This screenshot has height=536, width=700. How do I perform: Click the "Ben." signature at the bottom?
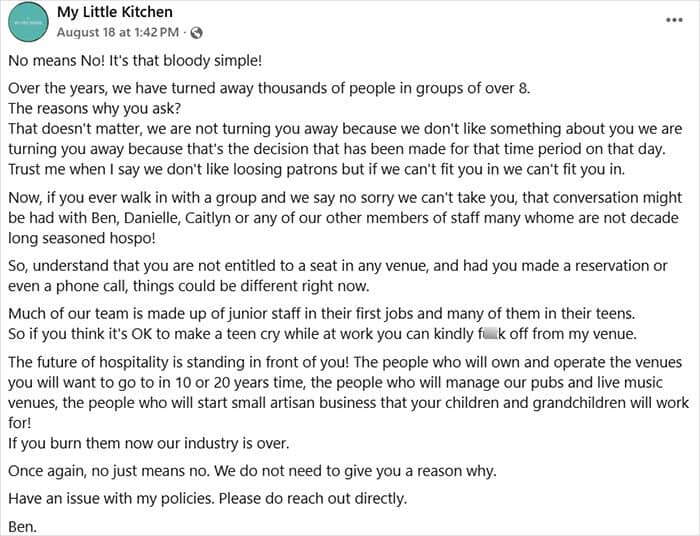pyautogui.click(x=21, y=525)
